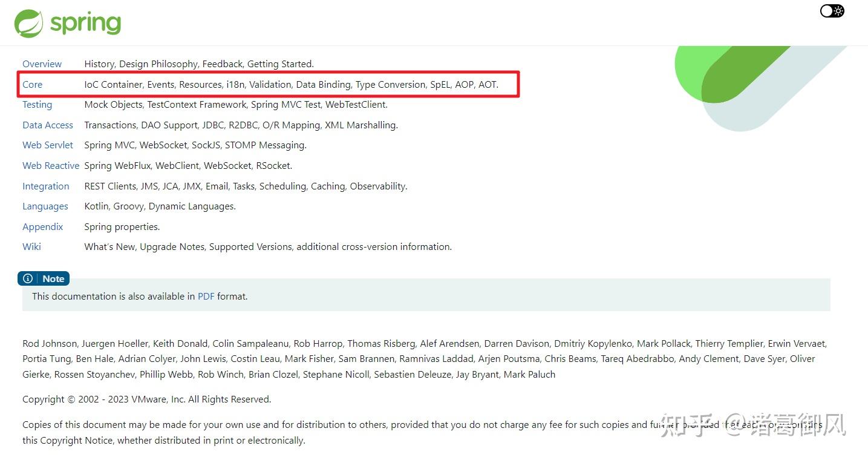Viewport: 868px width, 460px height.
Task: Go to the Testing section
Action: [37, 105]
